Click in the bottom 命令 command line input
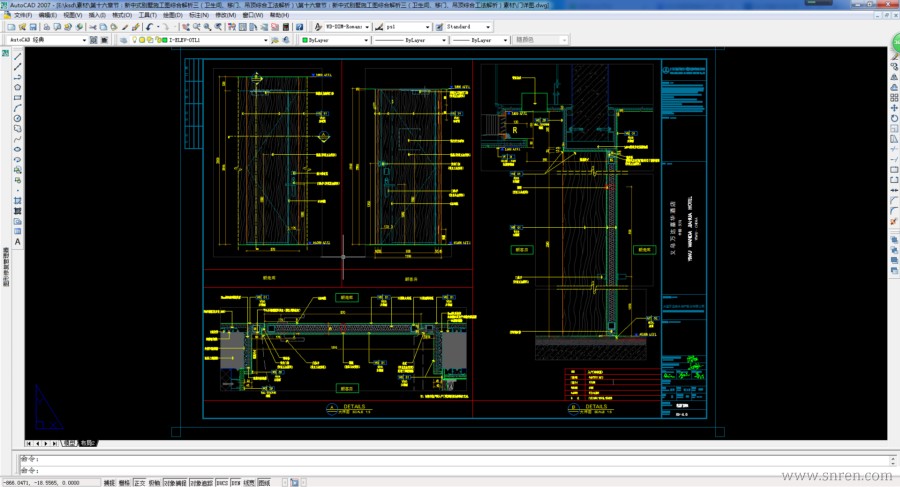 (453, 470)
